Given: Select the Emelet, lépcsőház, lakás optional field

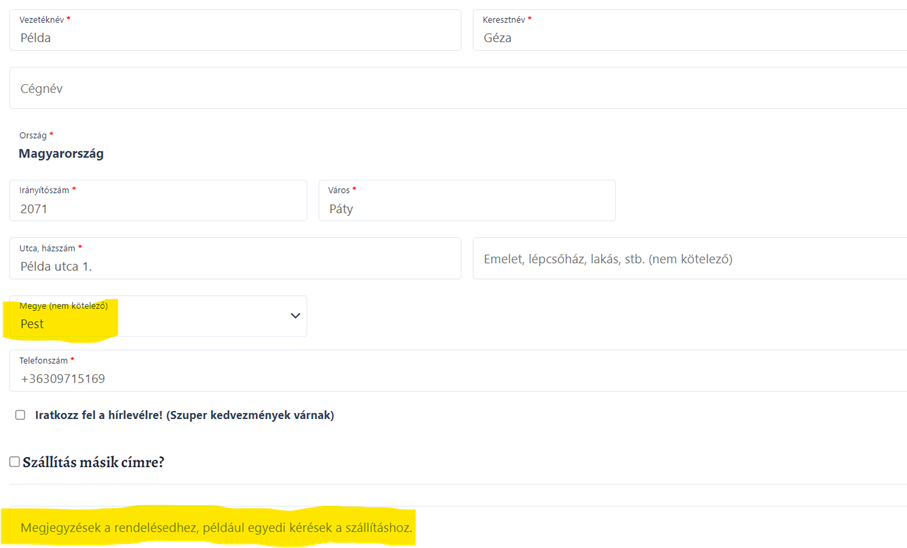Looking at the screenshot, I should click(690, 259).
